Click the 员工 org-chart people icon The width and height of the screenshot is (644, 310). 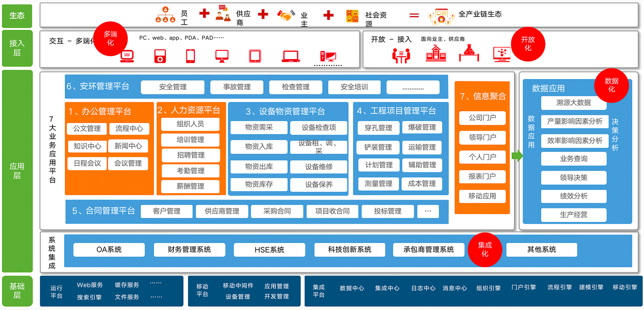click(x=165, y=14)
